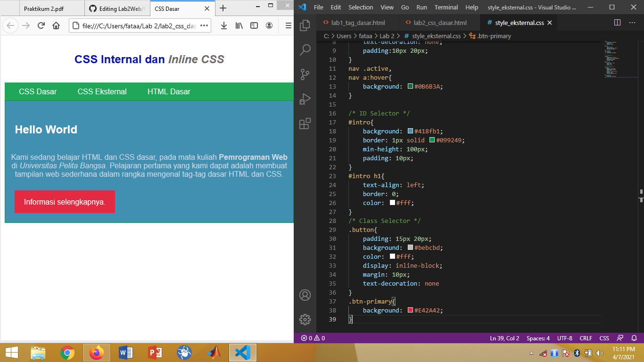
Task: Launch Microsoft Word from the taskbar
Action: [124, 352]
